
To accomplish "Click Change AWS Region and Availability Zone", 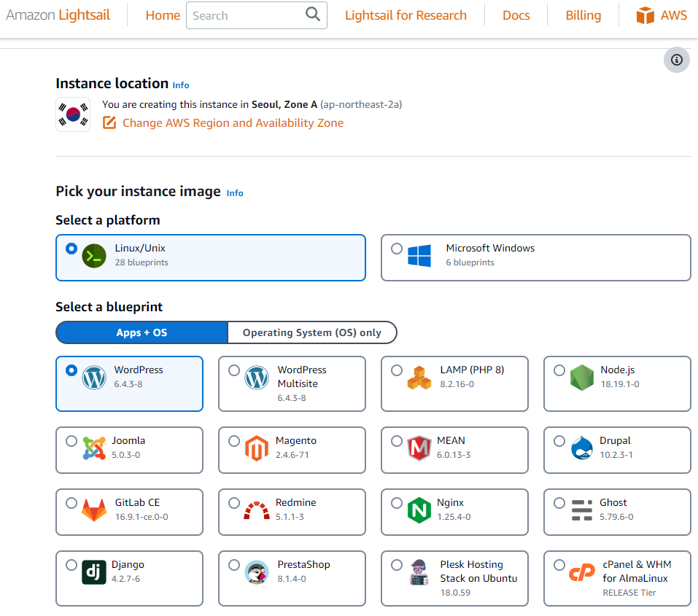I will pos(233,123).
